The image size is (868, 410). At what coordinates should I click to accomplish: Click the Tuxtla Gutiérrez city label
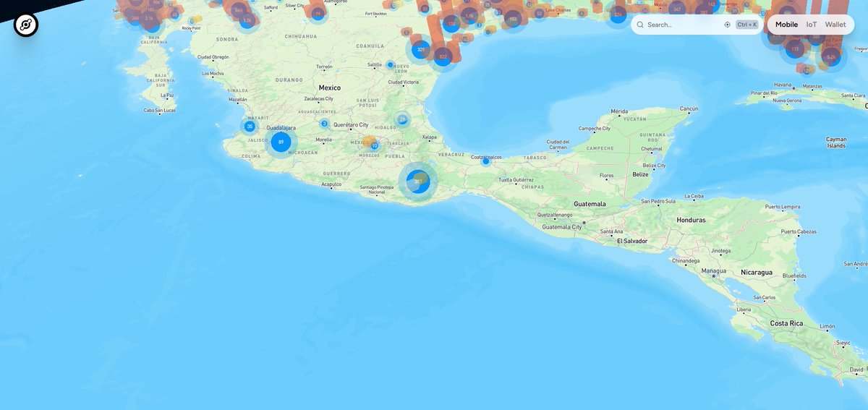516,179
